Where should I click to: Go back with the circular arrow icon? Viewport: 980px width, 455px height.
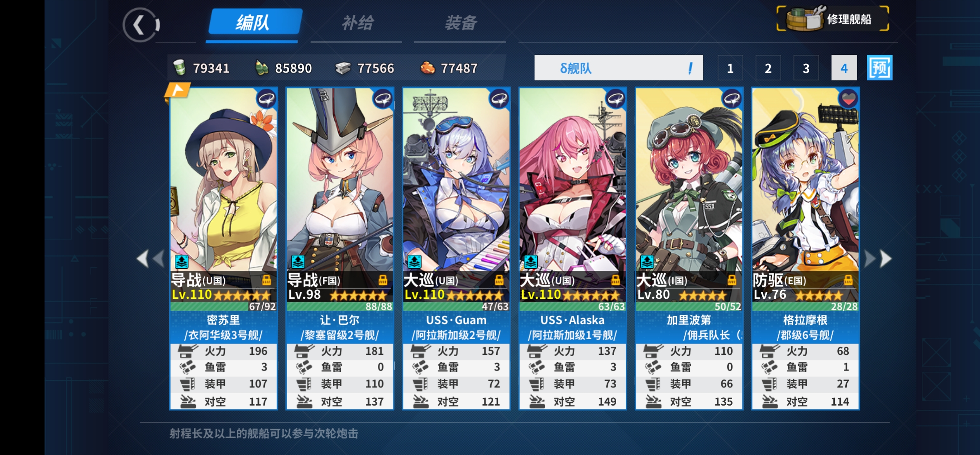pos(141,25)
